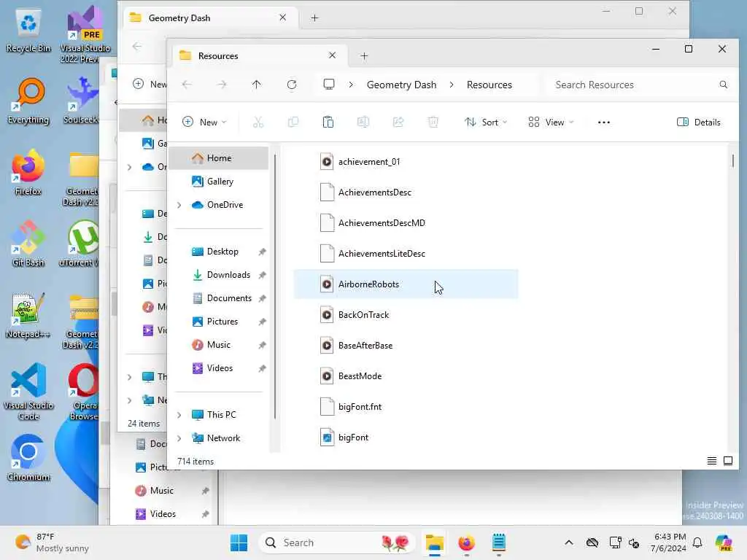Open Gallery in the Resources sidebar
The height and width of the screenshot is (560, 747).
coord(219,182)
